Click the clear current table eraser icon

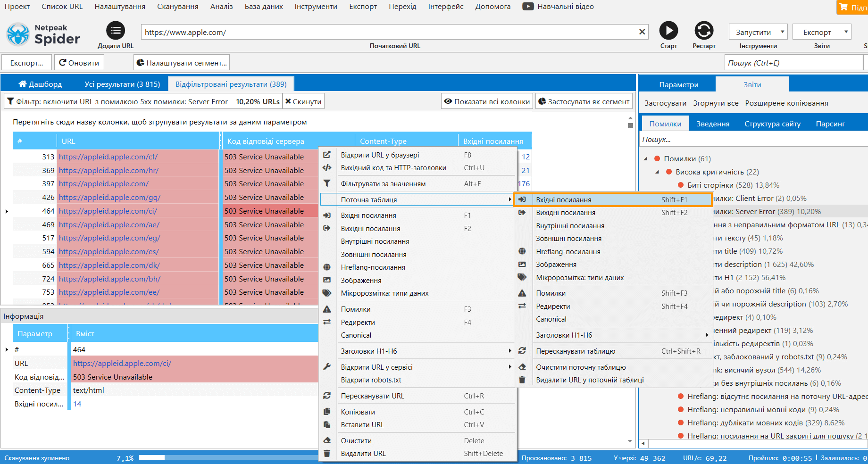[522, 367]
